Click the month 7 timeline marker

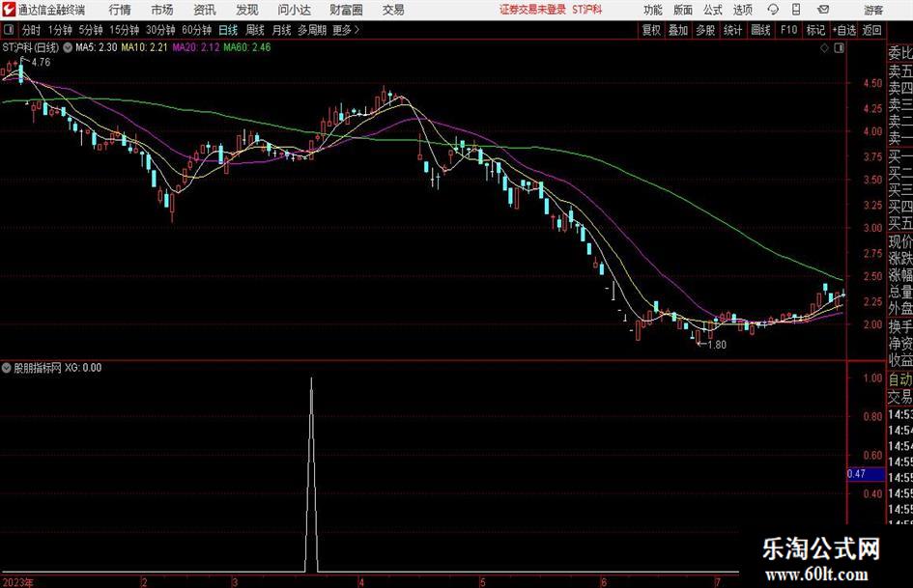click(x=718, y=582)
